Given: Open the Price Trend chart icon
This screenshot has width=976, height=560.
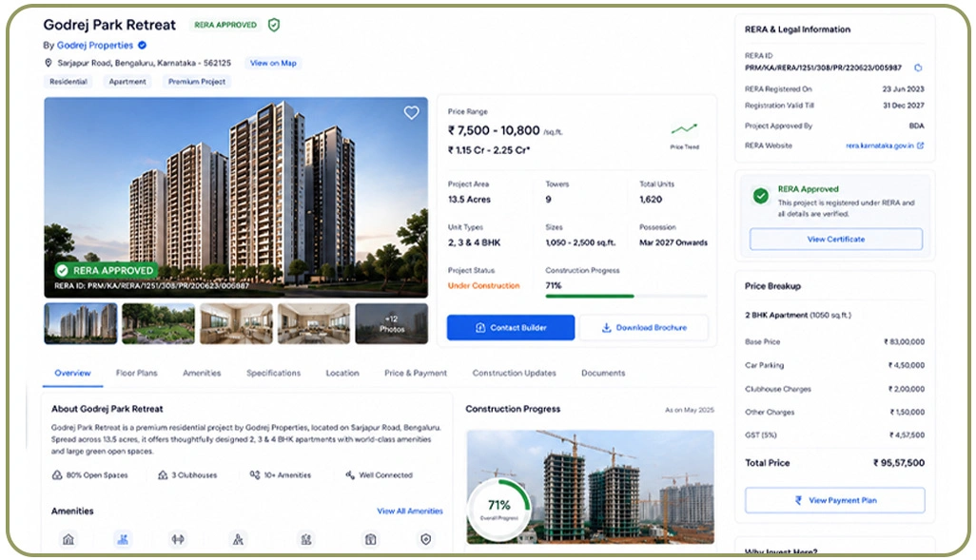Looking at the screenshot, I should pyautogui.click(x=684, y=129).
